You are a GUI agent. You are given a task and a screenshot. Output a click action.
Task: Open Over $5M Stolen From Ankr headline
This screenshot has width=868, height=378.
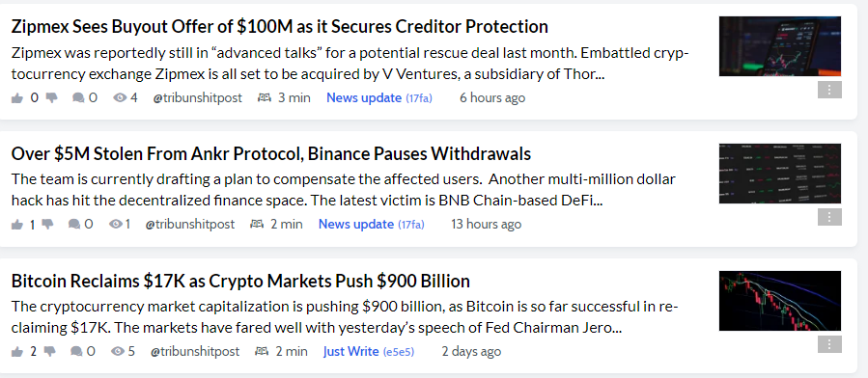pyautogui.click(x=271, y=153)
